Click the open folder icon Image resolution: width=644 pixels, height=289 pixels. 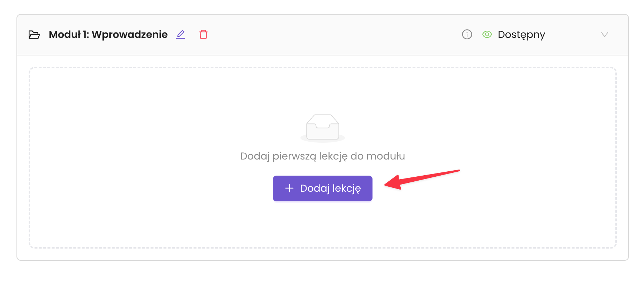[x=34, y=35]
